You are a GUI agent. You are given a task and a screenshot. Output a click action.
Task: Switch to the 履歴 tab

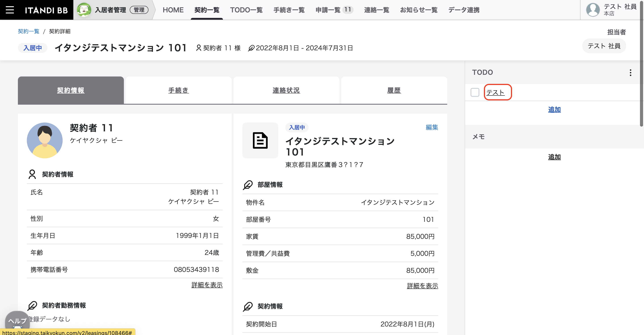[x=394, y=90]
